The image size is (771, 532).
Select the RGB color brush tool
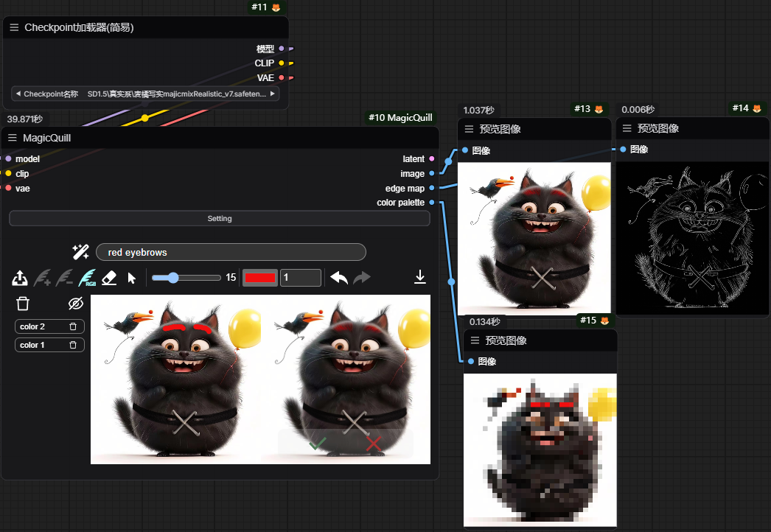click(87, 278)
